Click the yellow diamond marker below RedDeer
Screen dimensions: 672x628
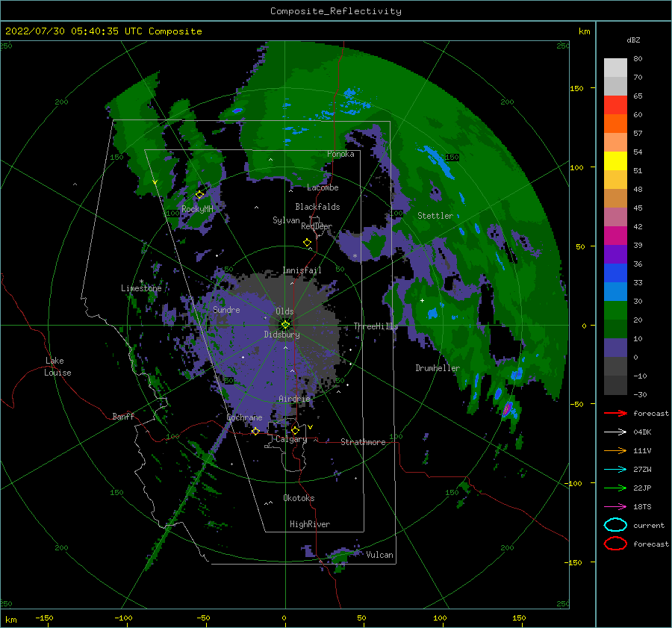click(307, 243)
